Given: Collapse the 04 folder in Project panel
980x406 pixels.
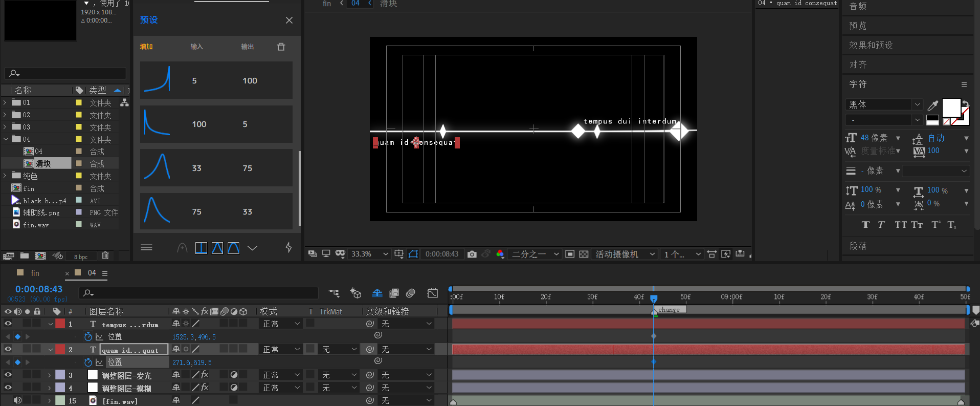Looking at the screenshot, I should [x=6, y=139].
